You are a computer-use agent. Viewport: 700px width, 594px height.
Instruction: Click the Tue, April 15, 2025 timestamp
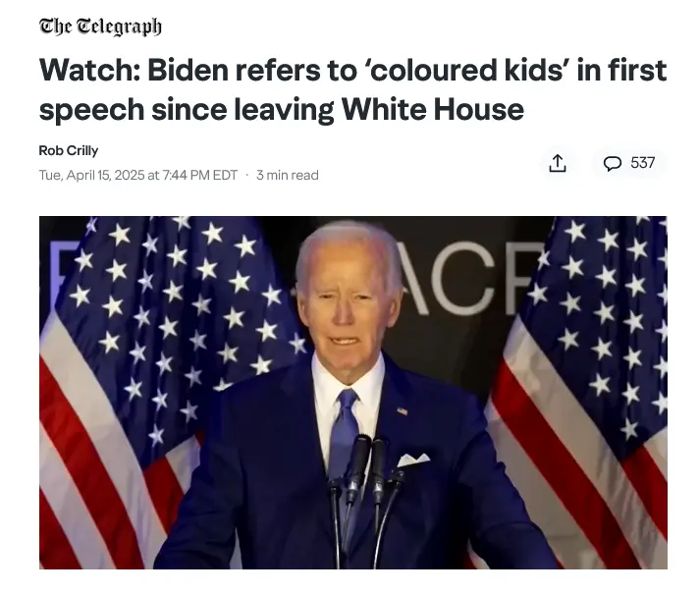click(x=138, y=175)
